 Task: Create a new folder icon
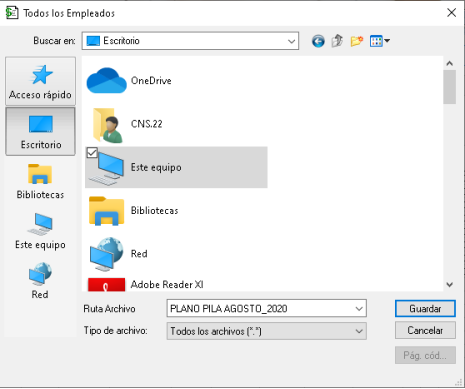tap(357, 41)
